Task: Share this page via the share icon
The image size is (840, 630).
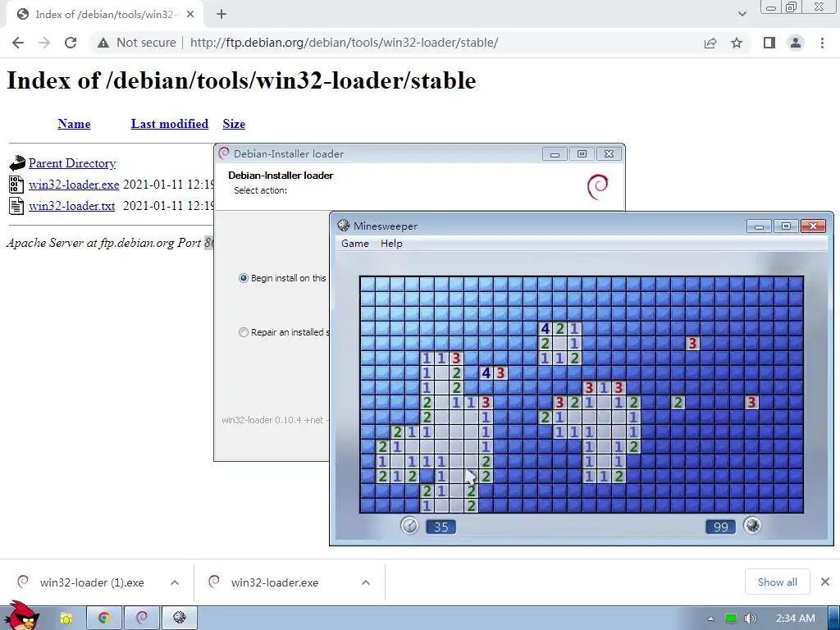Action: tap(710, 43)
